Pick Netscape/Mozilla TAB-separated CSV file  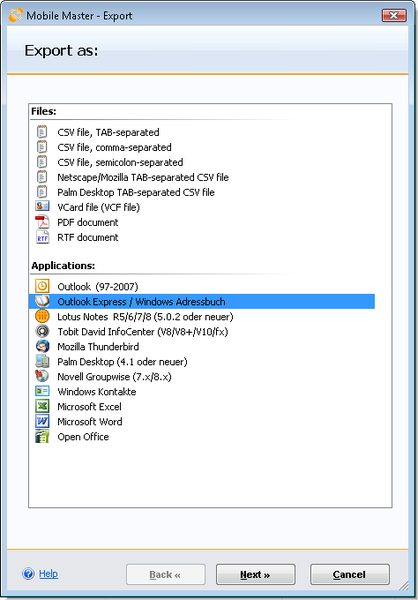(x=143, y=178)
